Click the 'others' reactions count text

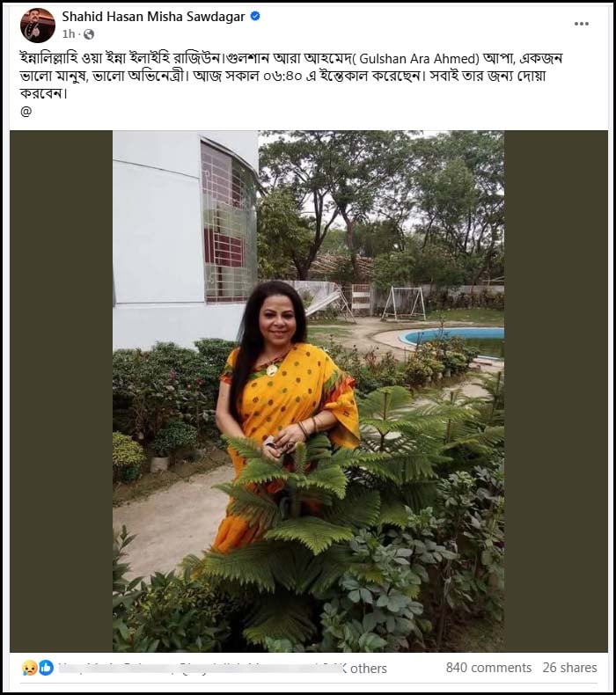pos(368,669)
